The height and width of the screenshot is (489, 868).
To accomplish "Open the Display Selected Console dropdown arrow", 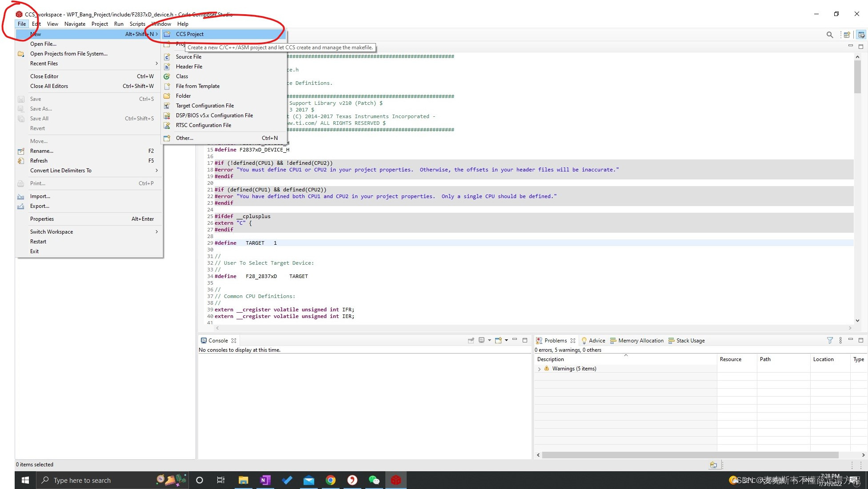I will (x=489, y=340).
